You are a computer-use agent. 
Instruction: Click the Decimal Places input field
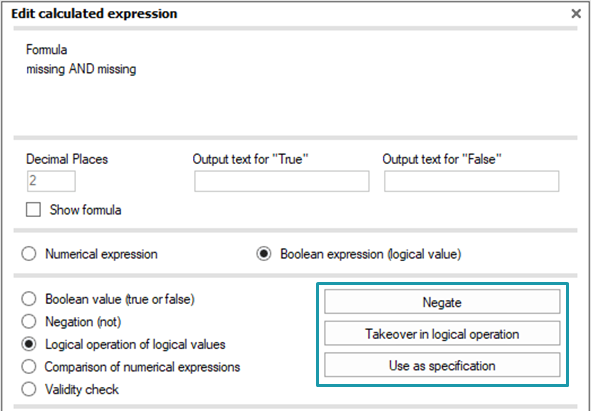click(51, 181)
